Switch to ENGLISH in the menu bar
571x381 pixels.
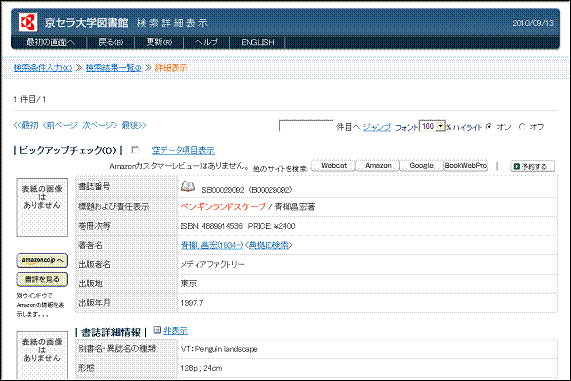[x=258, y=42]
